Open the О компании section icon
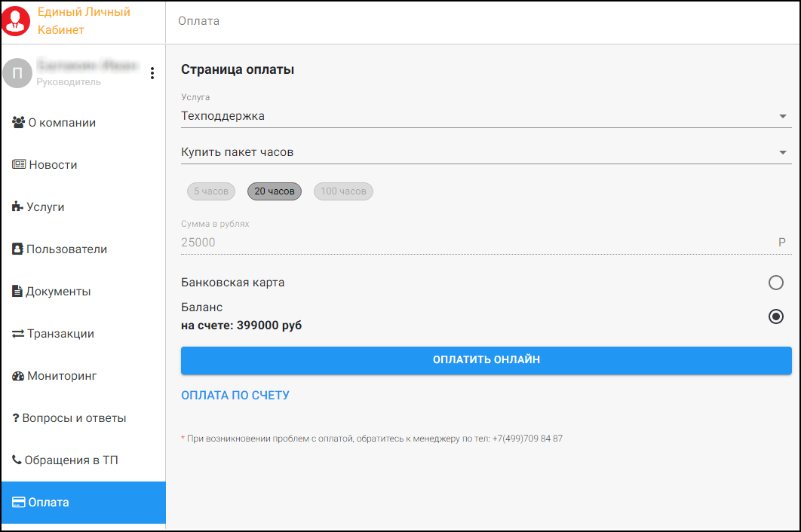The height and width of the screenshot is (532, 801). click(17, 122)
